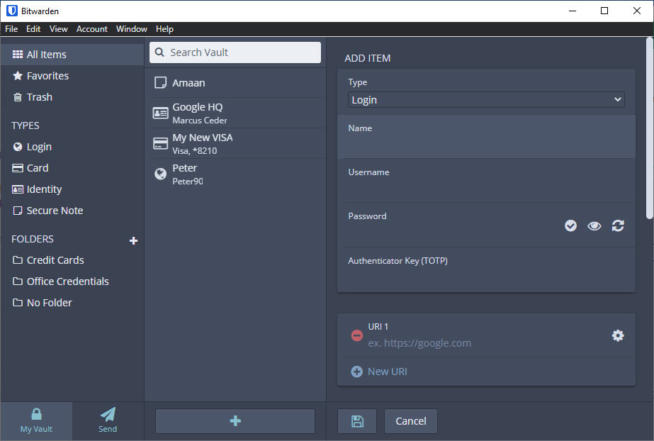
Task: Save the item with floppy disk button
Action: click(357, 421)
